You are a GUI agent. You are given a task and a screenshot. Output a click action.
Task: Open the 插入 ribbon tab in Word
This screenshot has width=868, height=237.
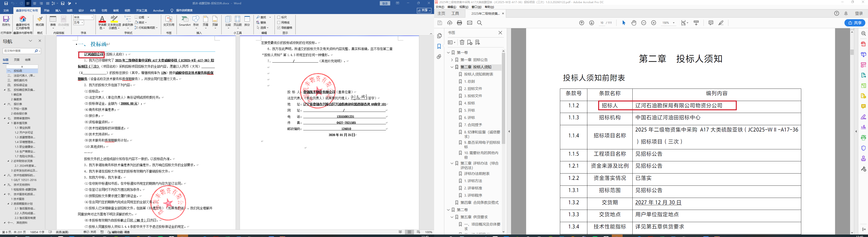[58, 10]
